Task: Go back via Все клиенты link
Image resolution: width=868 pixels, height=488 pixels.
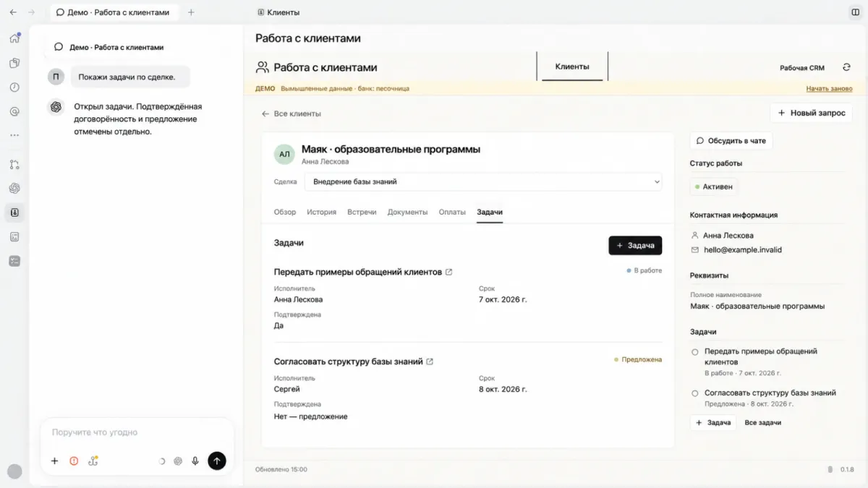Action: [x=292, y=114]
